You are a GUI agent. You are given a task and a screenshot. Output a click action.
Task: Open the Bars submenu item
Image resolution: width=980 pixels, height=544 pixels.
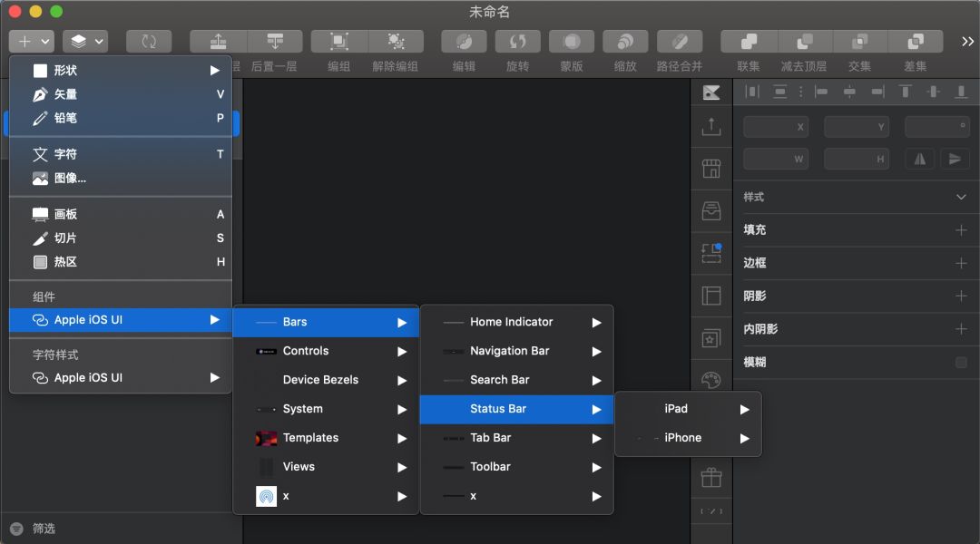tap(326, 322)
